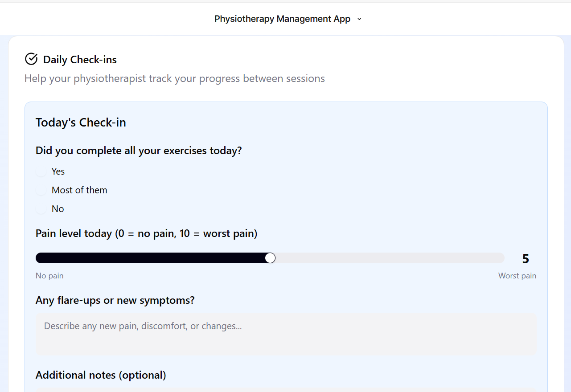Viewport: 571px width, 392px height.
Task: Click the flare-ups description text area
Action: pyautogui.click(x=285, y=334)
